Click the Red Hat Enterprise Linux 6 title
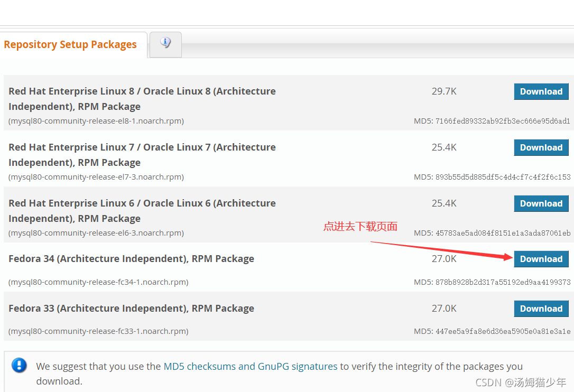 click(142, 211)
